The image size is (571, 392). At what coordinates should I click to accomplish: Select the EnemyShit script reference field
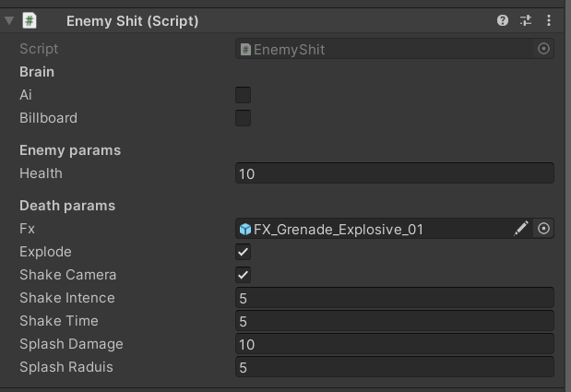(385, 49)
